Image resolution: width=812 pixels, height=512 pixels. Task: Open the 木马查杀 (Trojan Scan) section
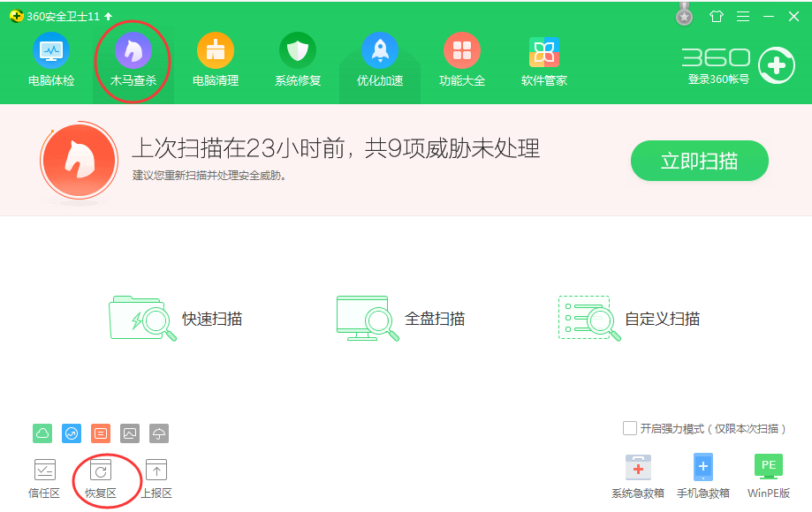133,59
